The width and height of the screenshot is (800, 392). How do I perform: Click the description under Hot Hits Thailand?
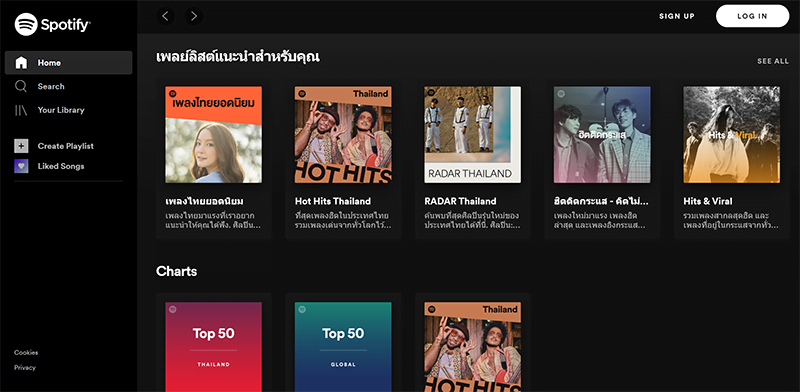(x=343, y=220)
